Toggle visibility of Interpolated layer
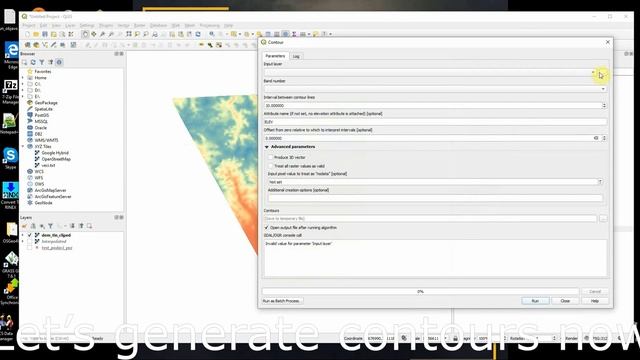640x360 pixels. [29, 242]
